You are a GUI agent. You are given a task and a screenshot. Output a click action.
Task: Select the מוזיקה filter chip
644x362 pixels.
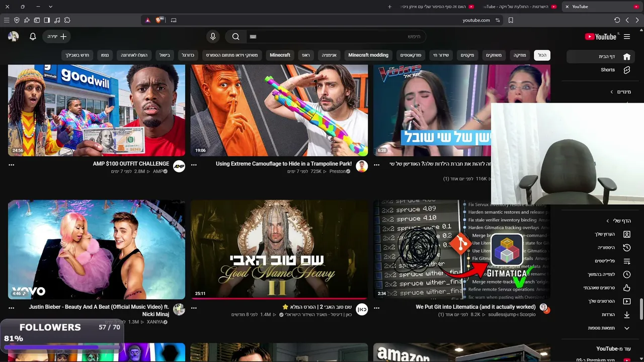click(x=520, y=55)
